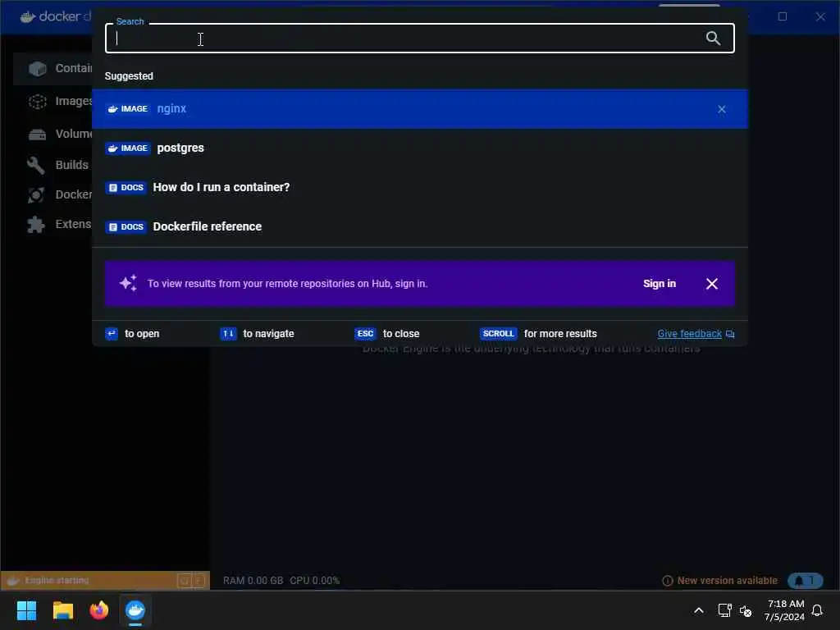Dismiss the purple Hub sign-in banner
840x630 pixels.
711,284
